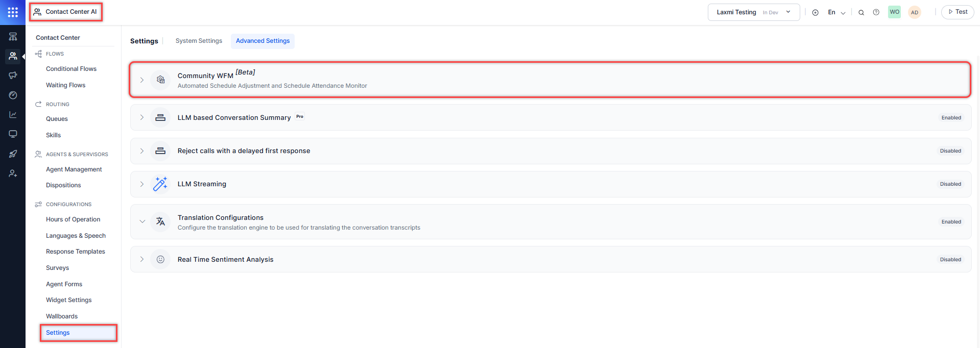980x348 pixels.
Task: Select the Advanced Settings tab
Action: tap(262, 41)
